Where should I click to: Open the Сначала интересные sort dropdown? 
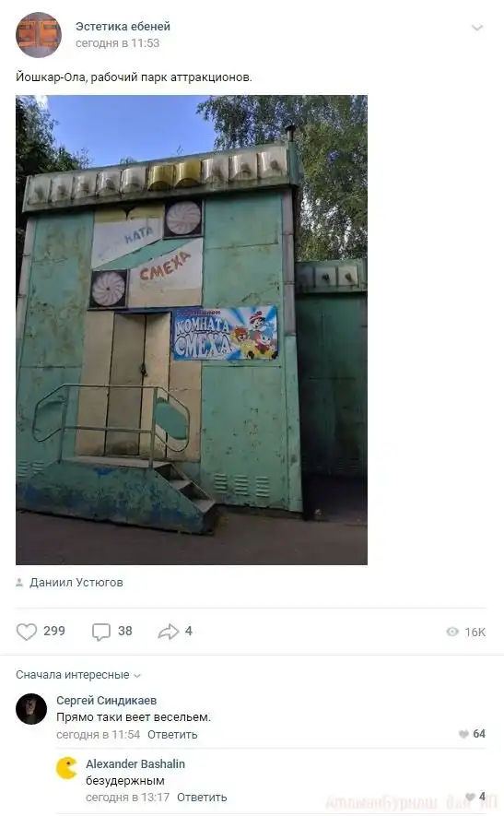[x=78, y=675]
